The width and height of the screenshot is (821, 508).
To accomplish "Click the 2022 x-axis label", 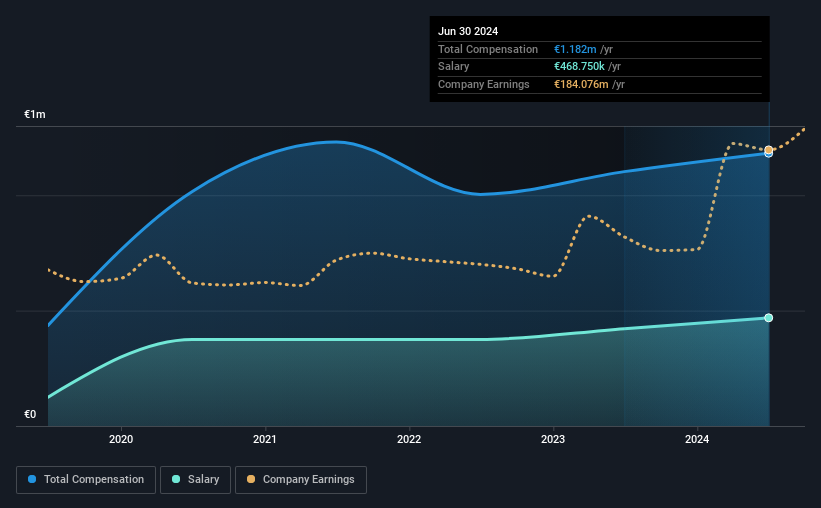I will tap(409, 439).
